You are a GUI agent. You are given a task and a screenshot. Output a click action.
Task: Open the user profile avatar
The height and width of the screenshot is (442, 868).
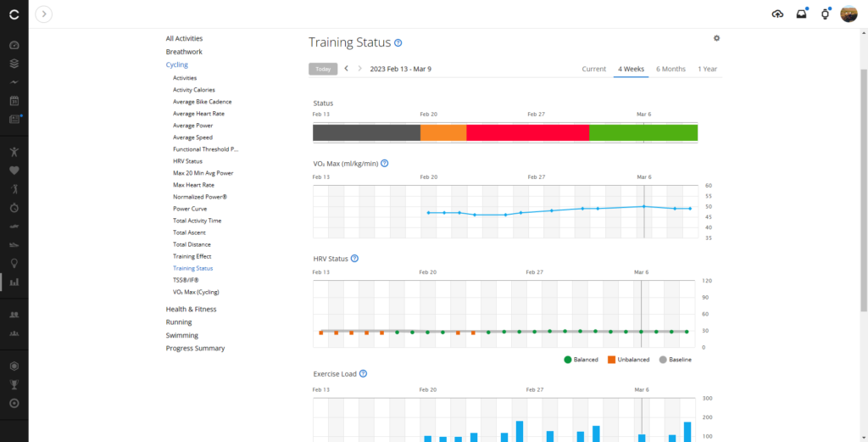pyautogui.click(x=849, y=14)
